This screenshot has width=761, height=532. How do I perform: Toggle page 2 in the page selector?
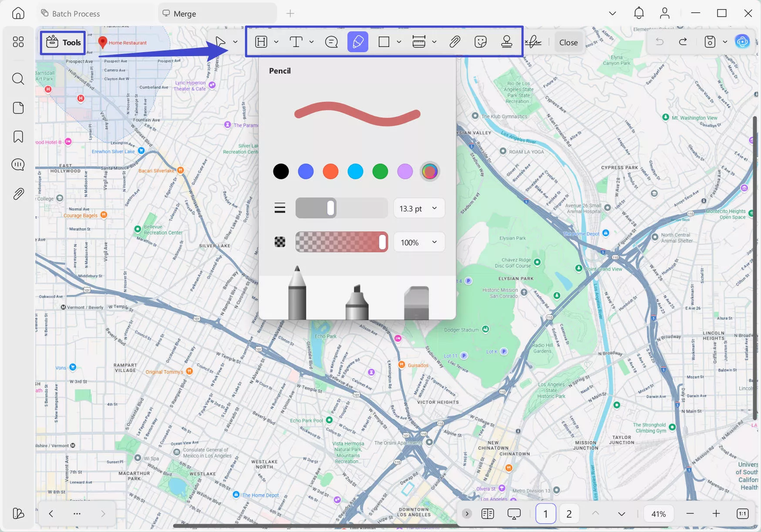pyautogui.click(x=569, y=513)
